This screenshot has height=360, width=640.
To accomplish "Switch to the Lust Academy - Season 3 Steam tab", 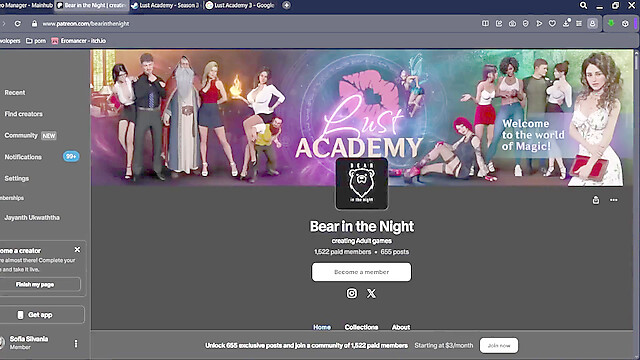I will pyautogui.click(x=166, y=5).
